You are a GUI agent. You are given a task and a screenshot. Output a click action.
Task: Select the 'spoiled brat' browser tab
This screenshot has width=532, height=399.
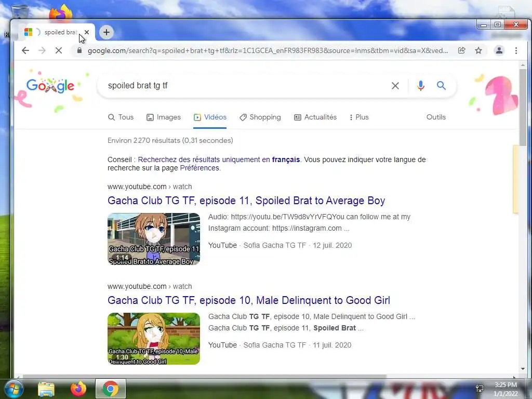pos(56,32)
